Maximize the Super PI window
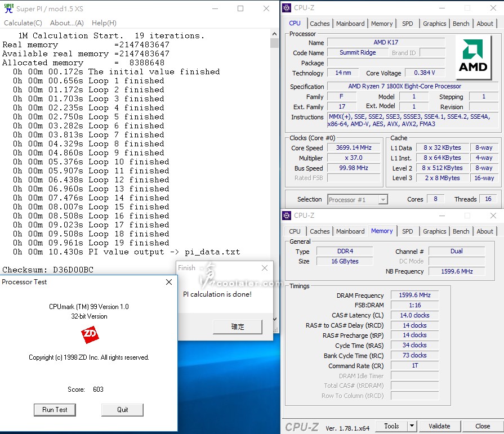The width and height of the screenshot is (504, 434). (x=240, y=8)
